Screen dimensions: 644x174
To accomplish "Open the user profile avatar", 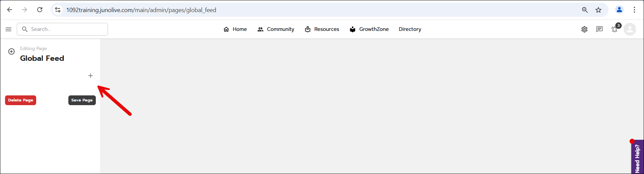I will click(x=630, y=29).
